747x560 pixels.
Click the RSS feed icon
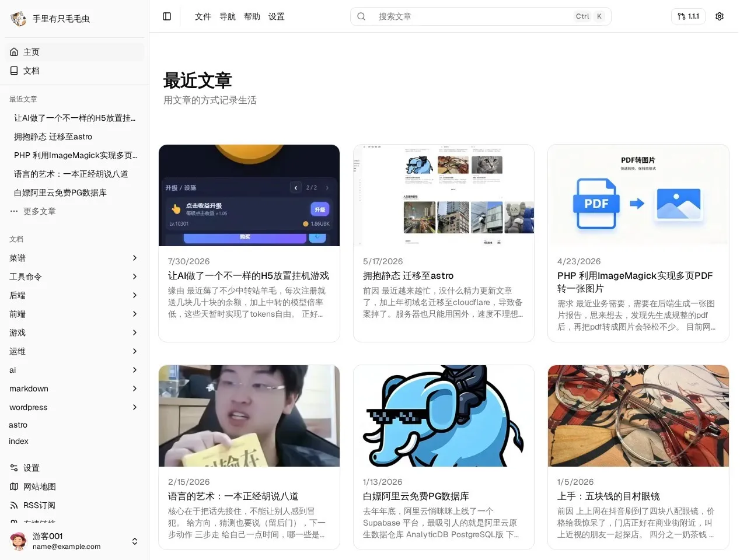pos(14,505)
